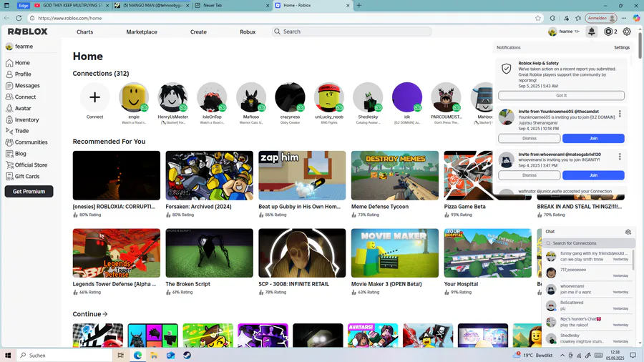Open Messages from the sidebar
Image resolution: width=644 pixels, height=362 pixels.
23,86
